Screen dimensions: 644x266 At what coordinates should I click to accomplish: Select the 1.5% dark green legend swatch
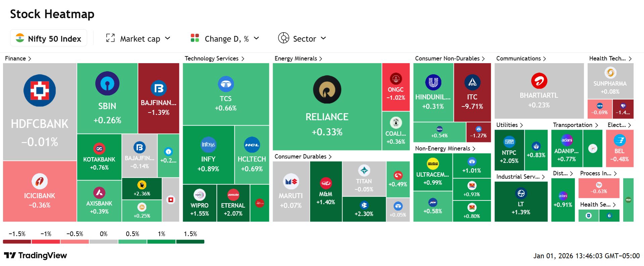point(190,241)
